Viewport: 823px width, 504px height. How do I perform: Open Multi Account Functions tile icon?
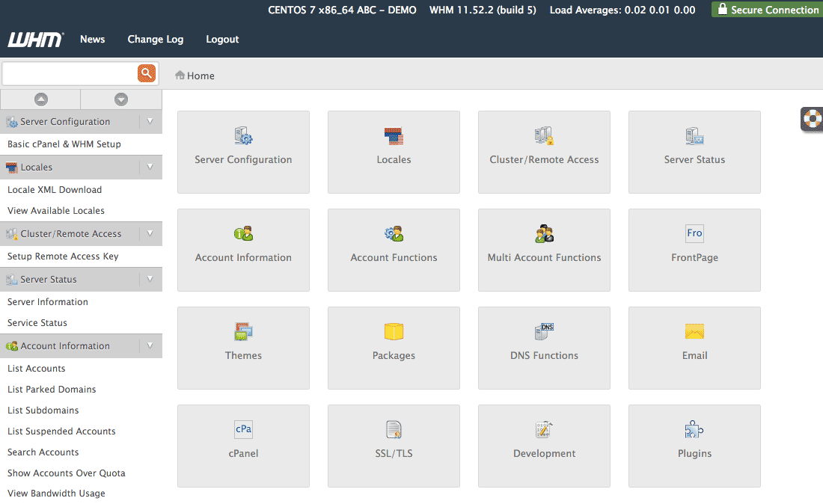click(544, 233)
